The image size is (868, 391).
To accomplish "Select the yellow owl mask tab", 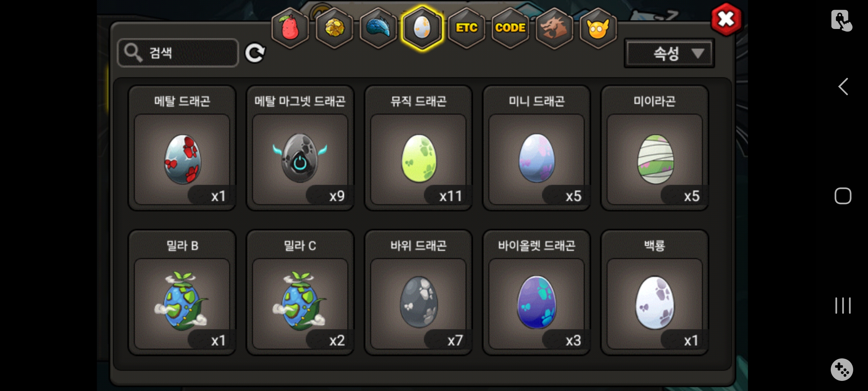I will [598, 28].
